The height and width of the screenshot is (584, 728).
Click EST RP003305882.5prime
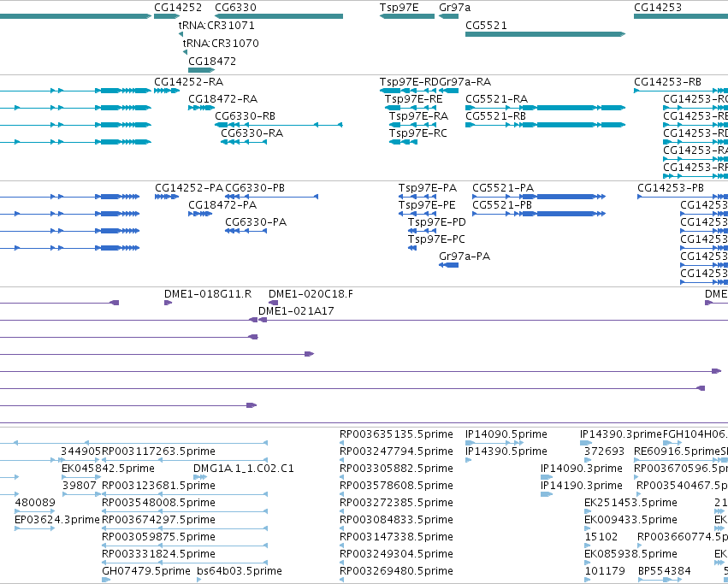pos(396,469)
